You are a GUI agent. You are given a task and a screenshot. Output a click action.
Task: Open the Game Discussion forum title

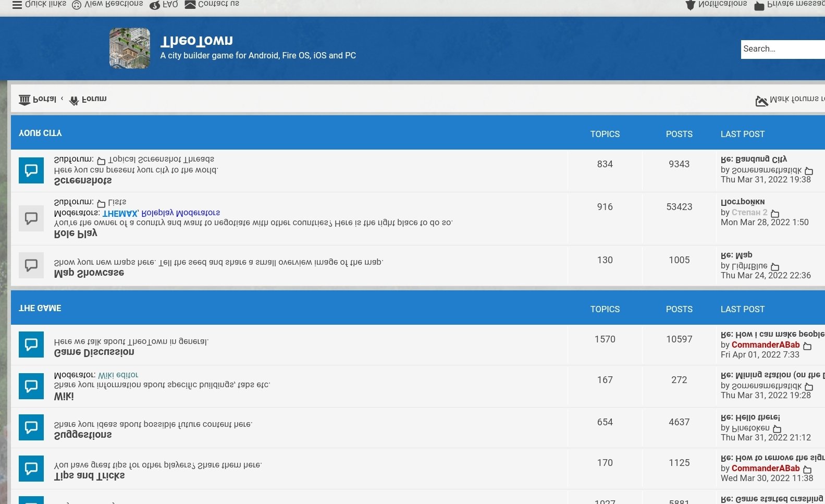94,352
